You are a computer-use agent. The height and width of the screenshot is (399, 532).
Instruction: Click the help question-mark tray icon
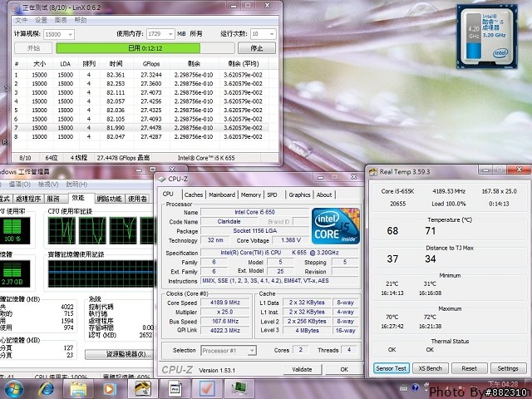[416, 387]
